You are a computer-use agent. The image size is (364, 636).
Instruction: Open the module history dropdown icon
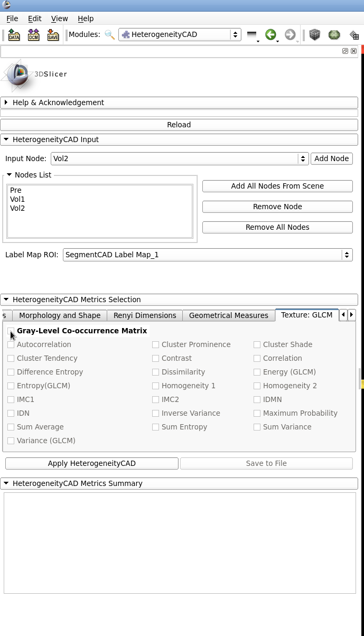(x=252, y=35)
